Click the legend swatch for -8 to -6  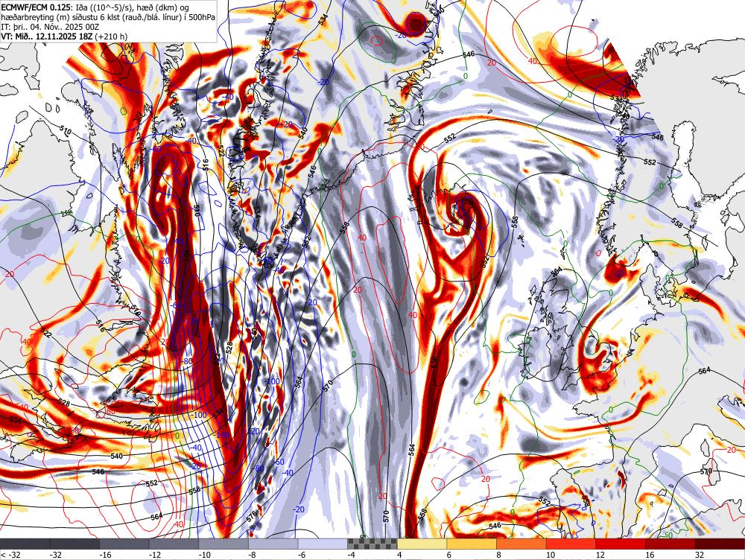tap(273, 544)
